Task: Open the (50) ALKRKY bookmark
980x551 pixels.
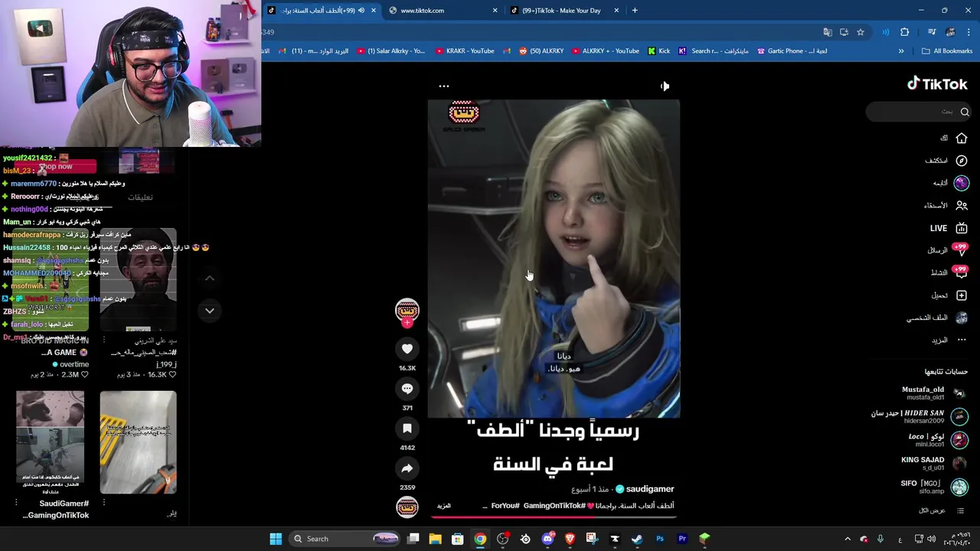Action: coord(541,51)
